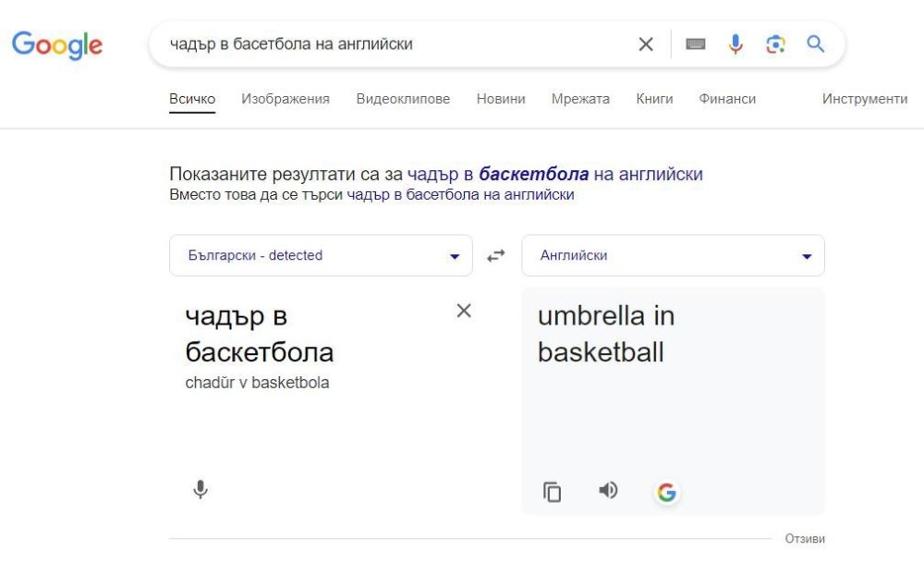924x563 pixels.
Task: Open the Инструменти search tools
Action: 865,99
